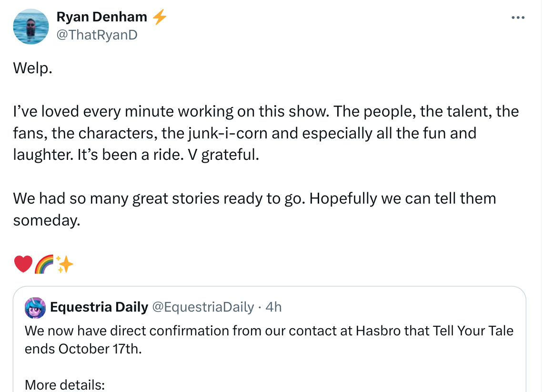The width and height of the screenshot is (543, 392).
Task: Click Ryan Denham's profile avatar
Action: click(31, 27)
